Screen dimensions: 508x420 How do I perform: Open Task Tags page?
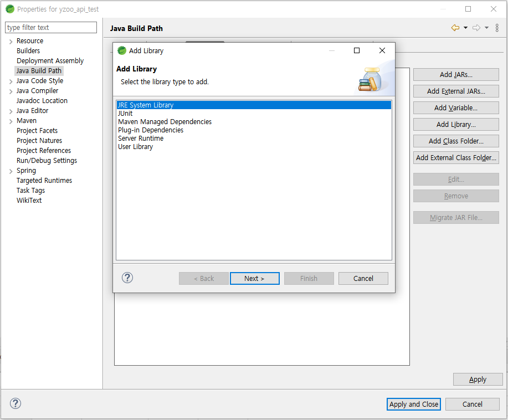[30, 191]
